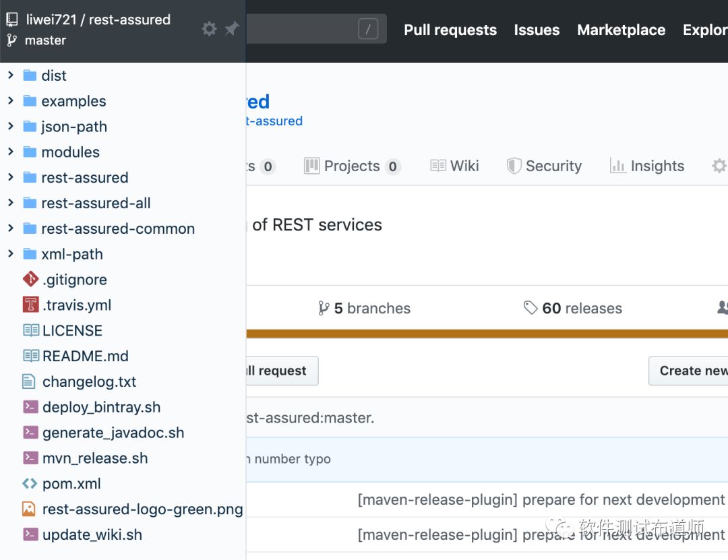The height and width of the screenshot is (560, 728).
Task: Open changelog.txt file name in tree
Action: 89,381
